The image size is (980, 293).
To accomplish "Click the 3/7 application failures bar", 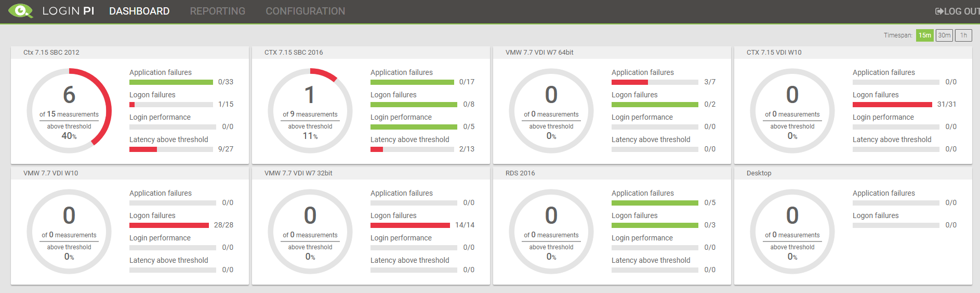I will (x=655, y=82).
